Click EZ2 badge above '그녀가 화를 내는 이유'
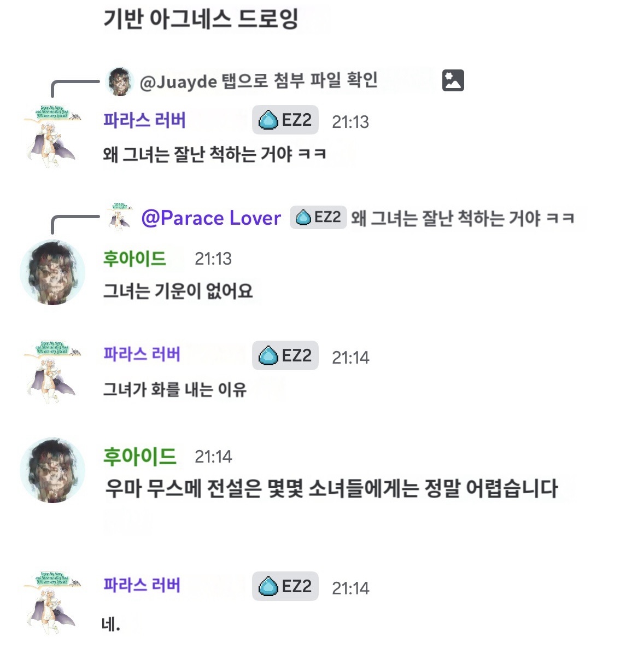This screenshot has width=620, height=672. 285,356
